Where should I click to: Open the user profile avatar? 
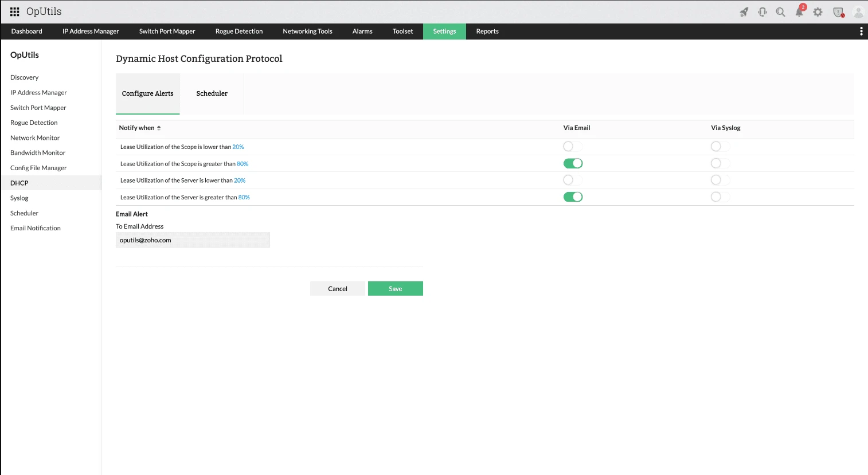pos(858,11)
